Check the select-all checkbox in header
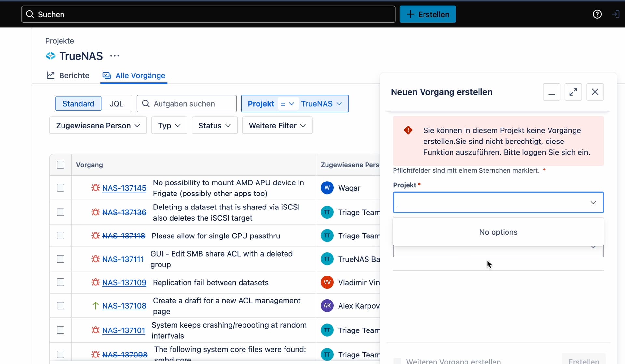This screenshot has height=364, width=625. tap(61, 165)
